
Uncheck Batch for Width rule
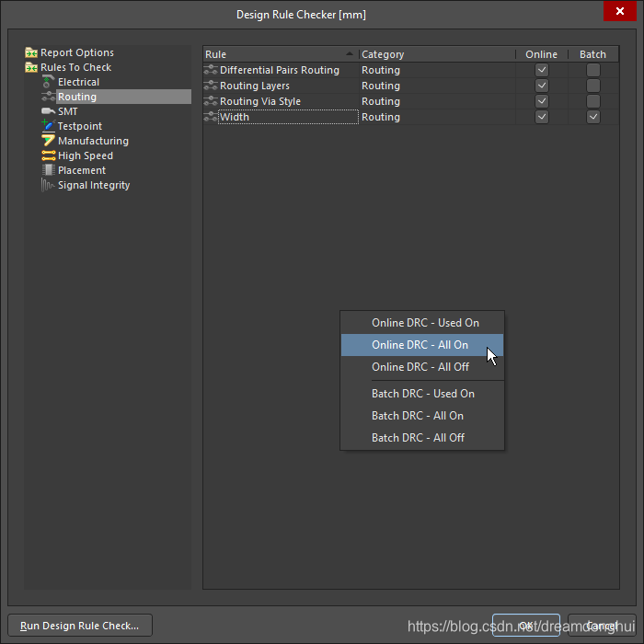click(593, 117)
